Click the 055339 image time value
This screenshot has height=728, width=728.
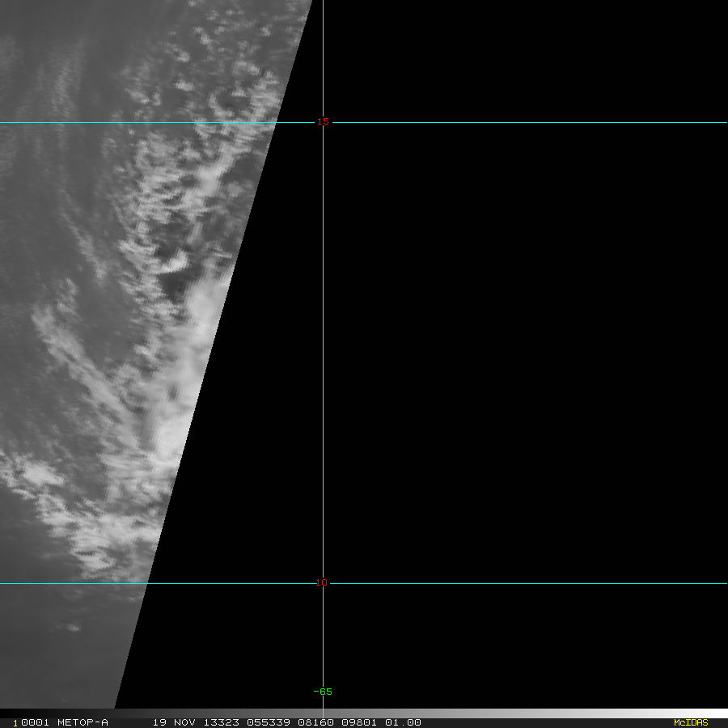[269, 722]
